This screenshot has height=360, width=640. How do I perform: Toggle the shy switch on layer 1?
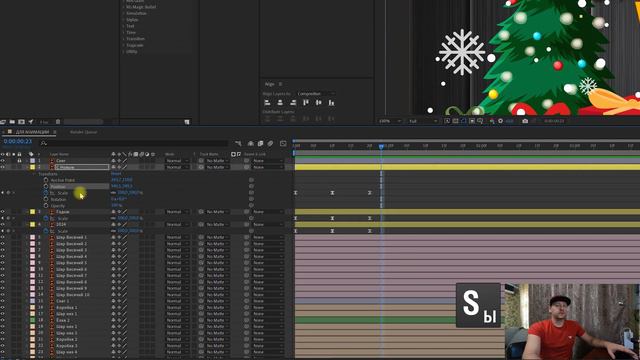point(113,161)
